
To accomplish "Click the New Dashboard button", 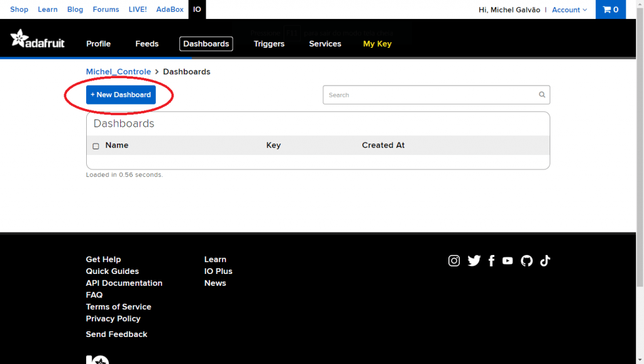I will coord(121,94).
